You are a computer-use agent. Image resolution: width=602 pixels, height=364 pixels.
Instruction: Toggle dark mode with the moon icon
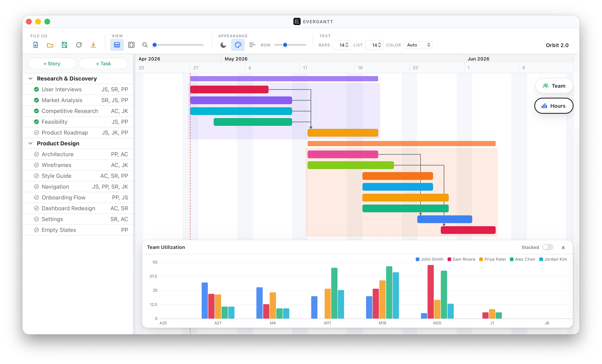coord(223,45)
